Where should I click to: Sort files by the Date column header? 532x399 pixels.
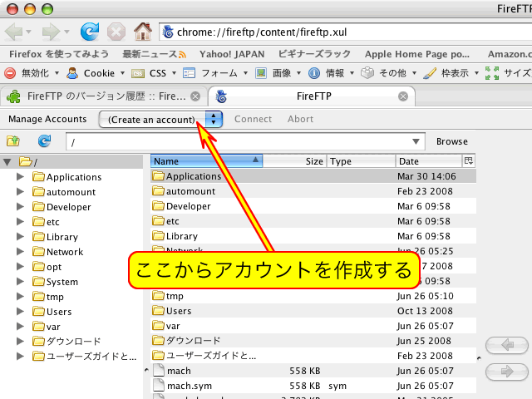tap(429, 160)
